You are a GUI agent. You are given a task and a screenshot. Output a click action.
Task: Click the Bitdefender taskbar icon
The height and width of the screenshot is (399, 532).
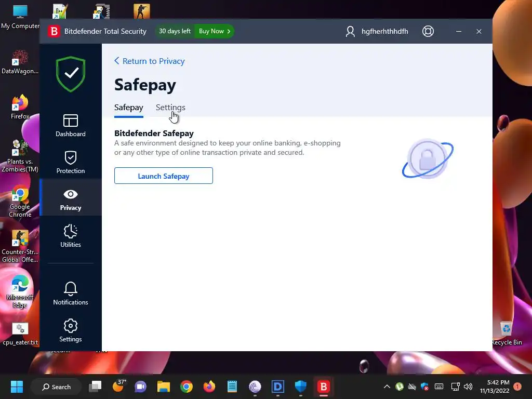323,387
